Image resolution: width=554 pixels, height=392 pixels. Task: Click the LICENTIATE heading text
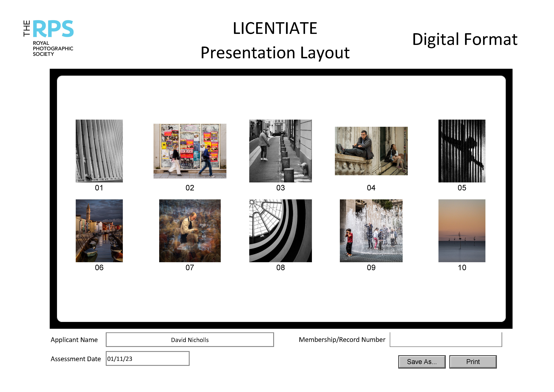click(275, 29)
